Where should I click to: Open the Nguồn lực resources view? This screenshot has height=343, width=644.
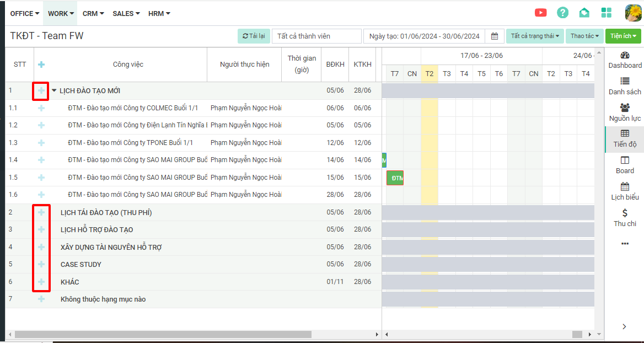pos(625,112)
